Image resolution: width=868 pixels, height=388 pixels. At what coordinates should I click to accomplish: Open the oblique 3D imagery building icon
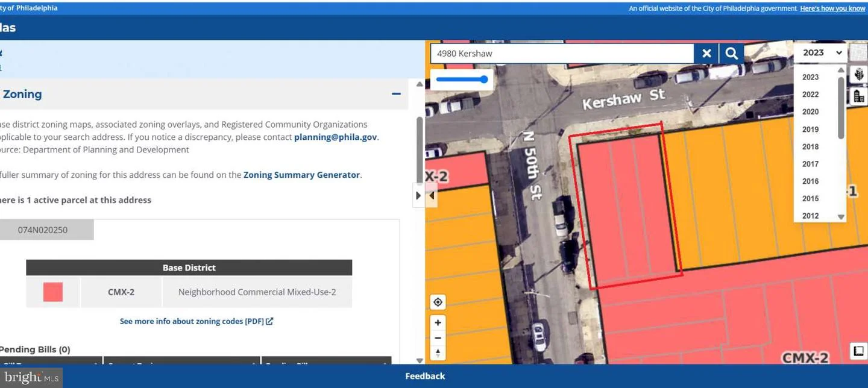tap(858, 75)
